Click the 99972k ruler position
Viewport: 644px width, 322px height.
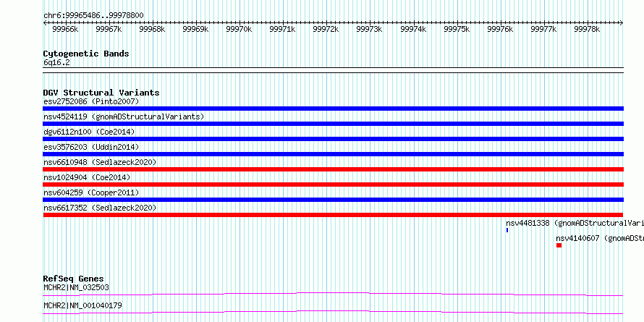[x=326, y=29]
